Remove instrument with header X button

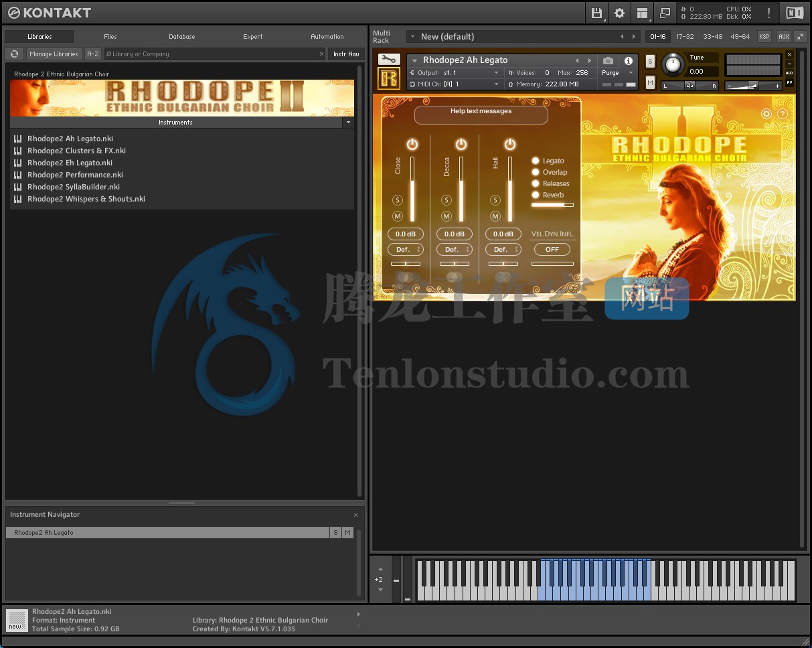(x=789, y=55)
